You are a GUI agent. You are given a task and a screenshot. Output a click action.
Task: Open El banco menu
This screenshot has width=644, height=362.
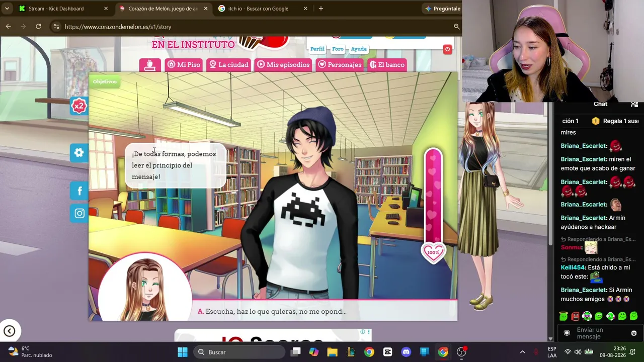pos(387,65)
